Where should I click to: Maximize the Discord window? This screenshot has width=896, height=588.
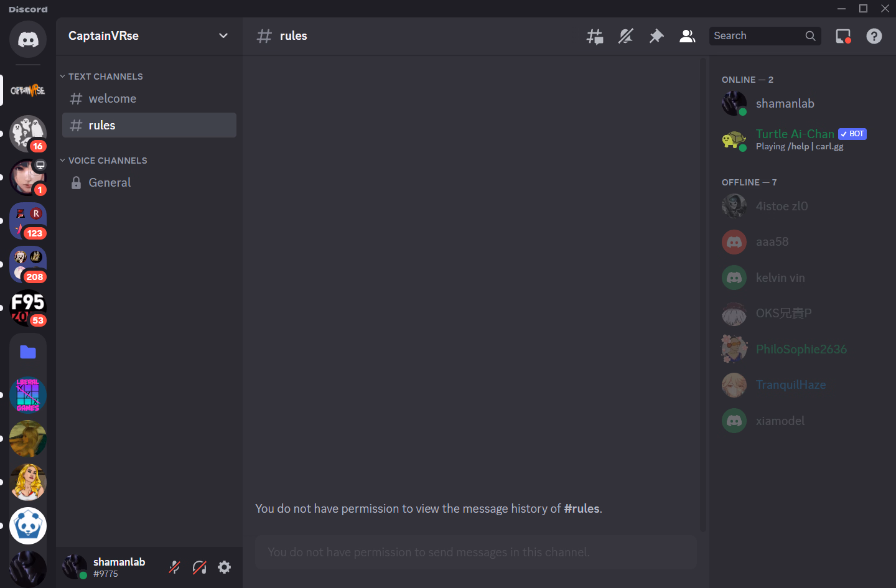(x=863, y=9)
